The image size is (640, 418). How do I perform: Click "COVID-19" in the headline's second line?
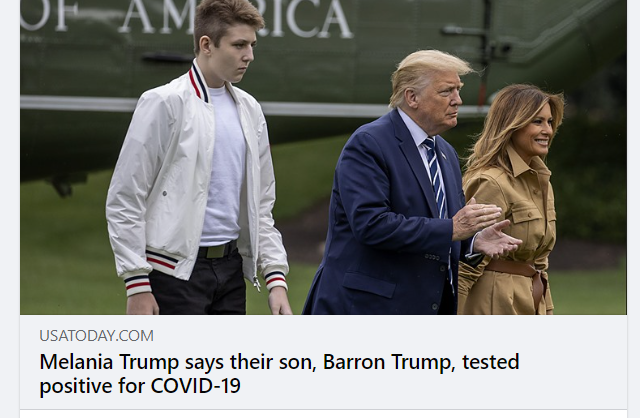pos(196,386)
